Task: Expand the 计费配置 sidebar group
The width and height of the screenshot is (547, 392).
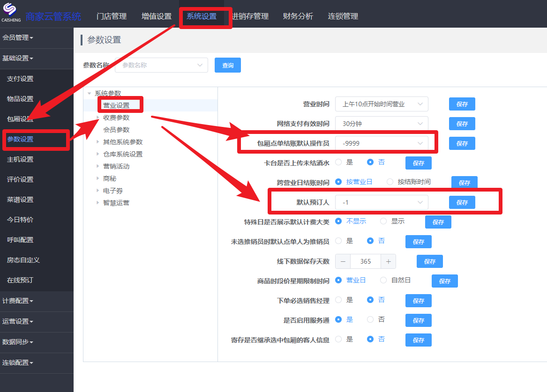Action: click(x=17, y=301)
